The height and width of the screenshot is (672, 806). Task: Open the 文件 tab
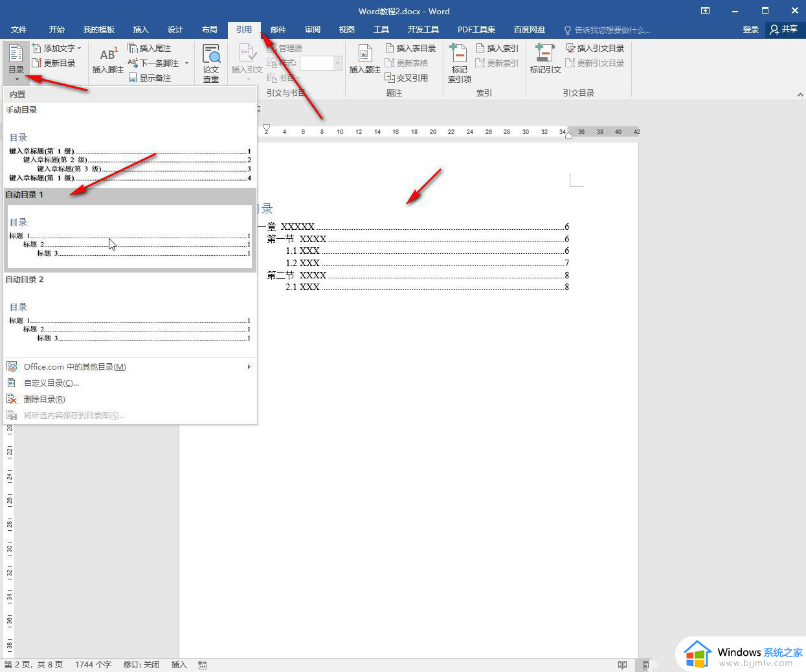[x=19, y=29]
